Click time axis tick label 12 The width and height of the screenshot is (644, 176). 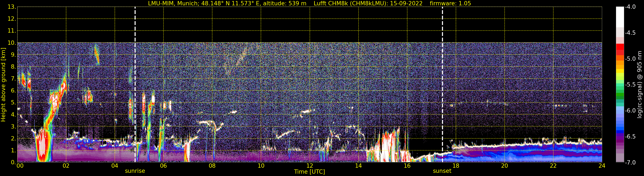point(310,166)
